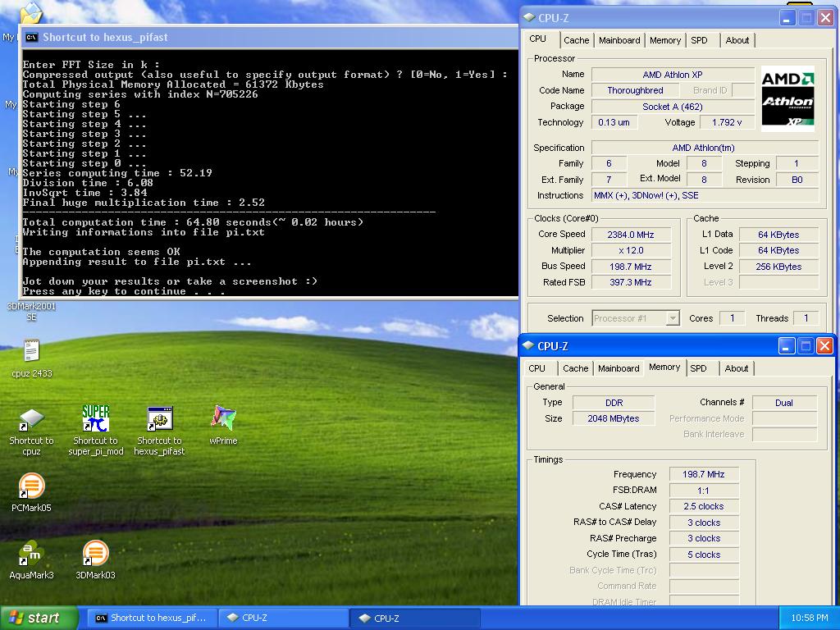Close the lower CPU-Z Memory window

(825, 346)
